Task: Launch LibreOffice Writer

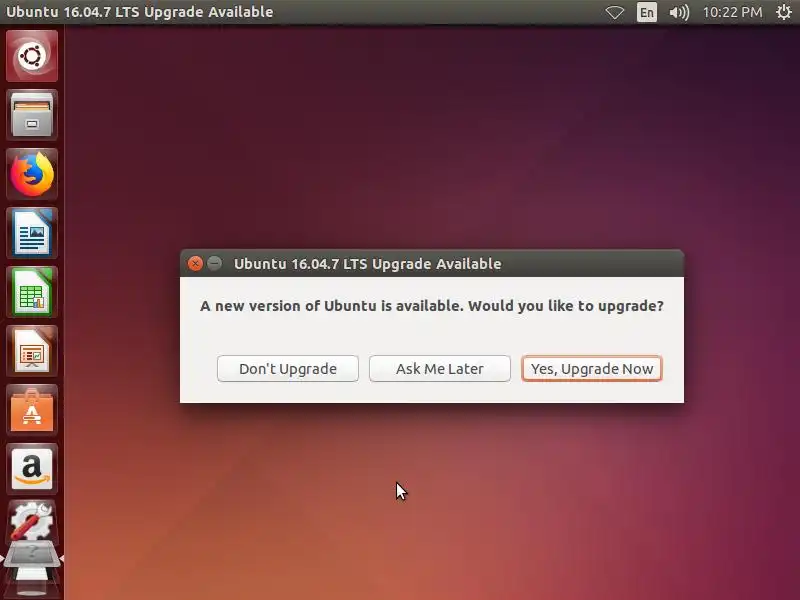Action: [32, 233]
